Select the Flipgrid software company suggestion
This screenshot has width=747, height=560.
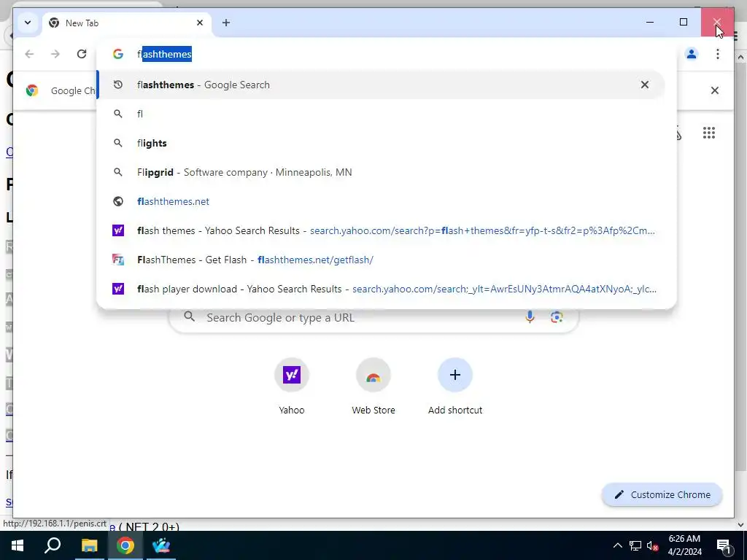[381, 172]
